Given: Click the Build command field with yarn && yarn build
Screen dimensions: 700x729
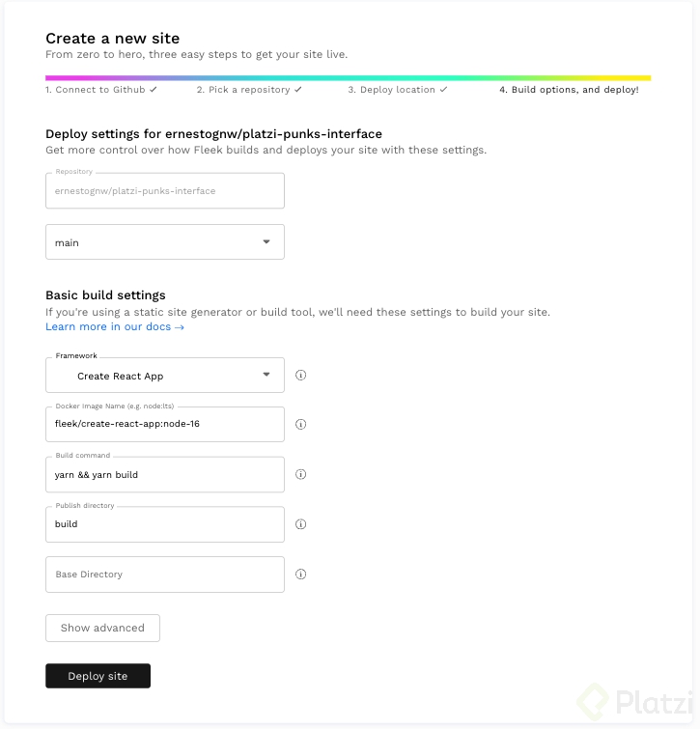Looking at the screenshot, I should [x=165, y=475].
